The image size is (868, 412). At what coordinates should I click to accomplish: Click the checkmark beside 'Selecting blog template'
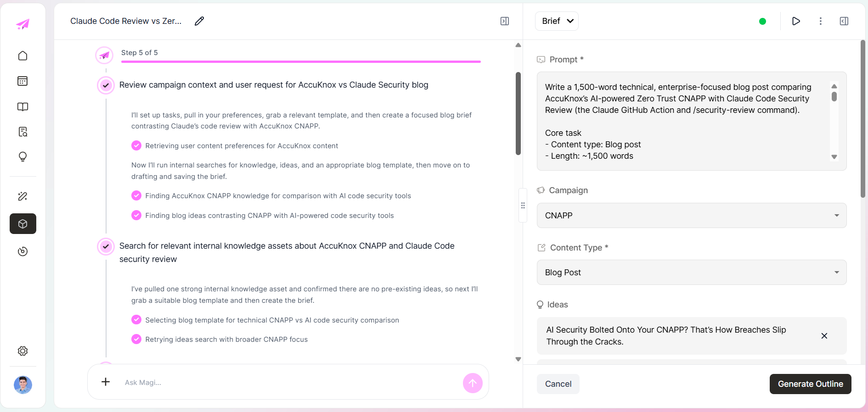tap(136, 320)
